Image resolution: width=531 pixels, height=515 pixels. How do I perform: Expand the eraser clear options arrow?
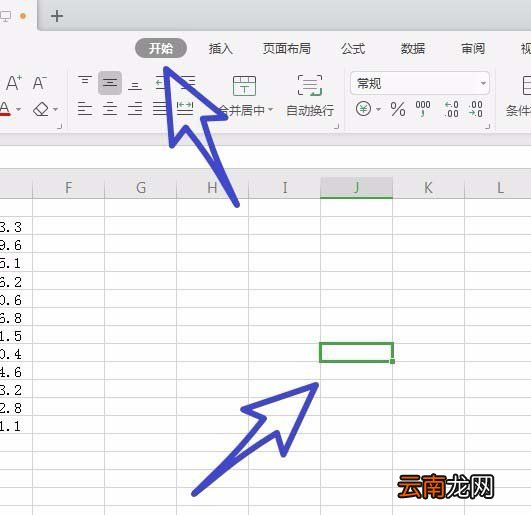pos(55,109)
